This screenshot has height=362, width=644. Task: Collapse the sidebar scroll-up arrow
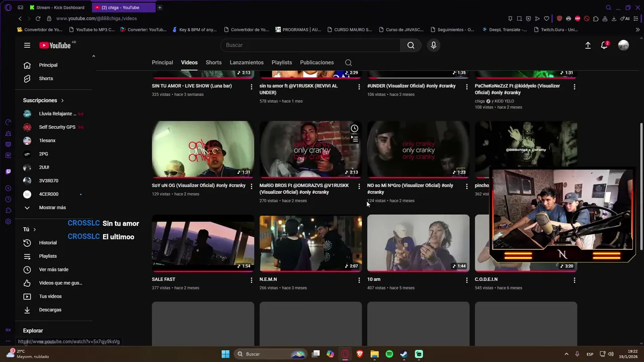tap(94, 56)
